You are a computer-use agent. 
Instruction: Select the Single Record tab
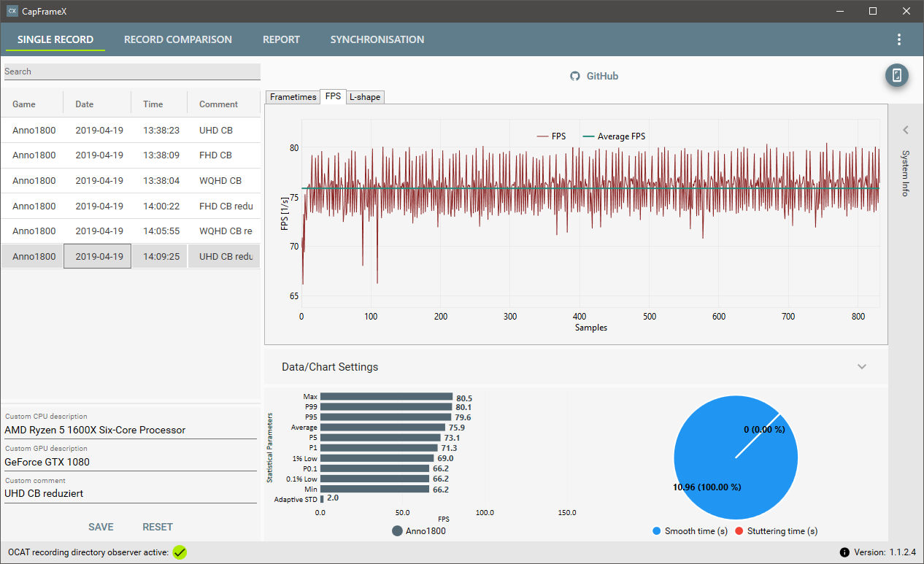[55, 39]
